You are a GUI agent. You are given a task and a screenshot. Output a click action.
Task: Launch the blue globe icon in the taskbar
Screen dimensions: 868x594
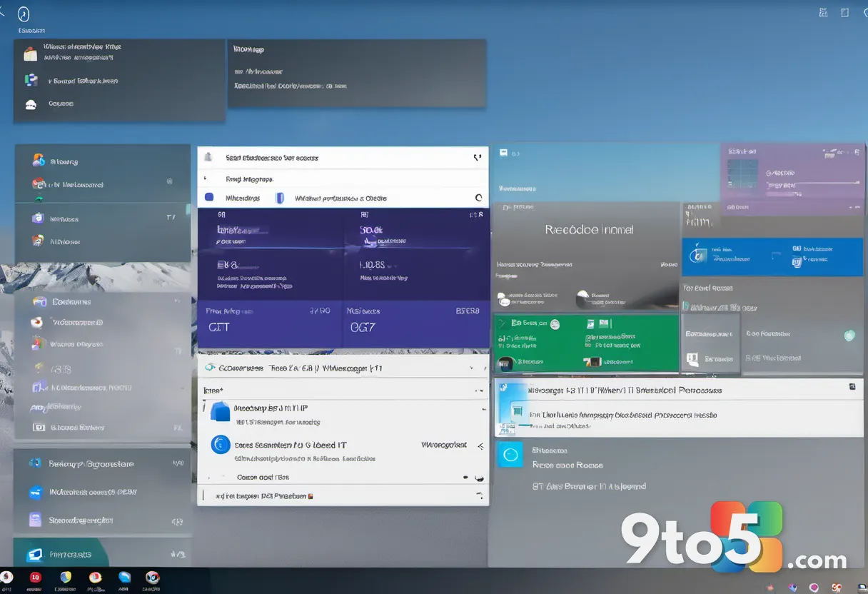124,578
